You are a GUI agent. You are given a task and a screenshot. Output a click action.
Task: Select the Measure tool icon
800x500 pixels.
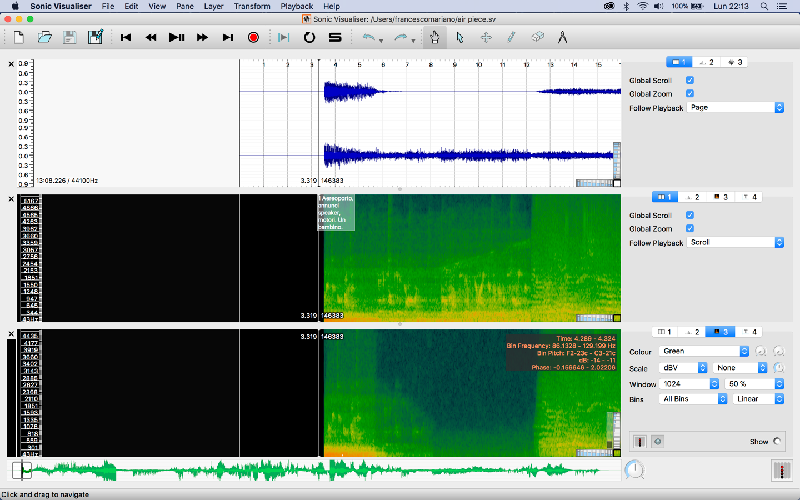[x=563, y=38]
